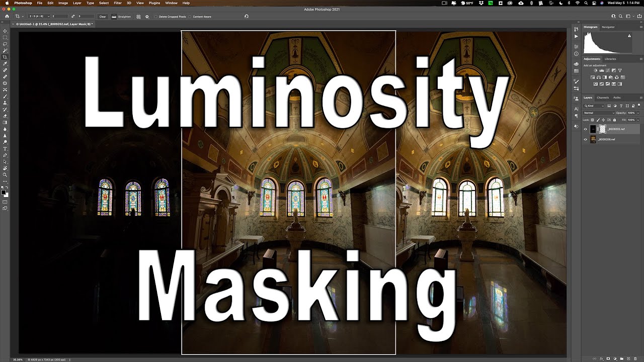Create new group folder icon
The width and height of the screenshot is (644, 362).
(x=622, y=358)
